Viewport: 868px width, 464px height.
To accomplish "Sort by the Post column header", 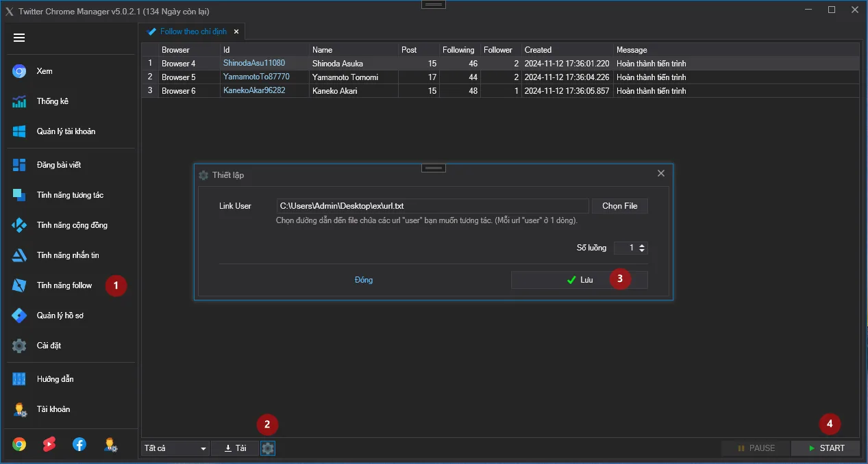I will pos(419,50).
